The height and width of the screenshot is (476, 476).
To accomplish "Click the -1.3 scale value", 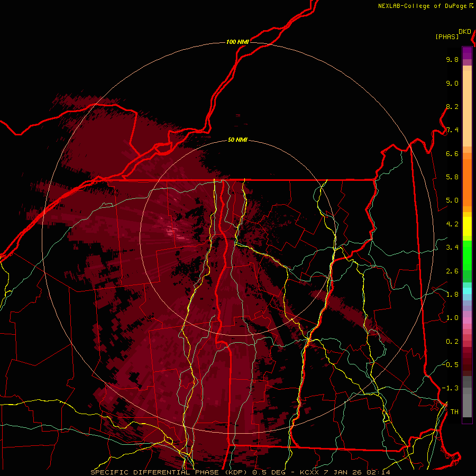I will tap(450, 388).
